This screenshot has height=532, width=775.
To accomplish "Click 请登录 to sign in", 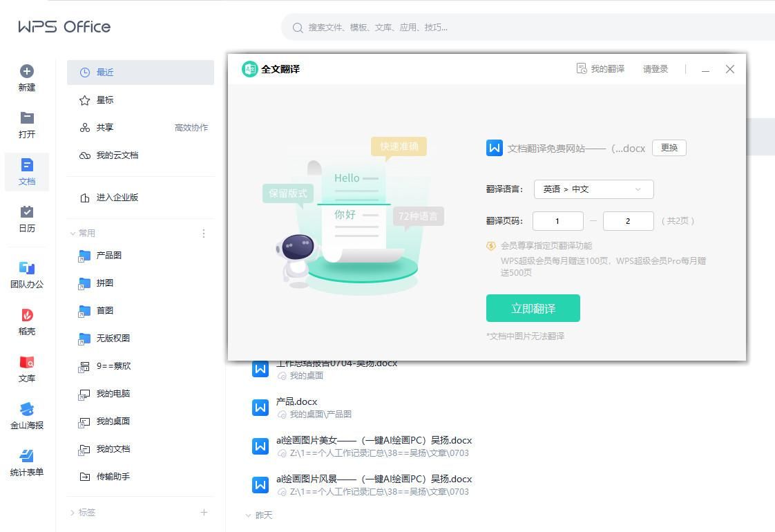I will coord(656,68).
